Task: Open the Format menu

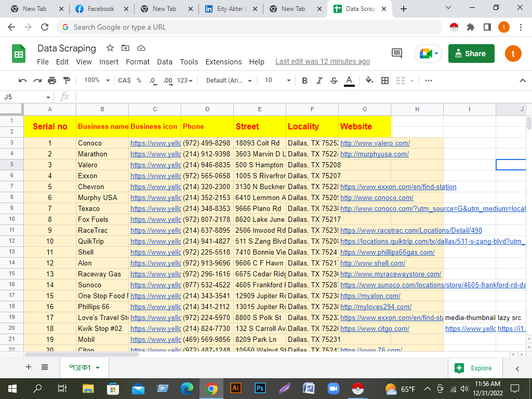Action: tap(138, 62)
